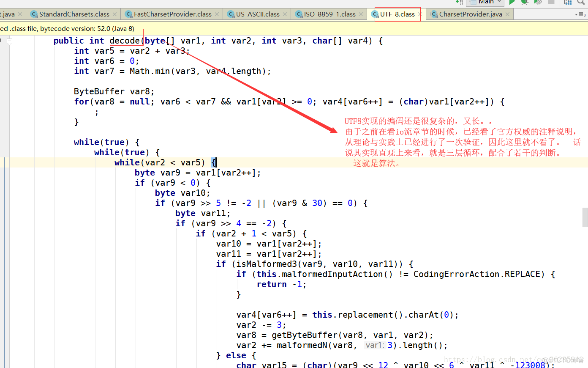Click the class icon on FastCharsetProvider.class tab
588x368 pixels.
(128, 14)
